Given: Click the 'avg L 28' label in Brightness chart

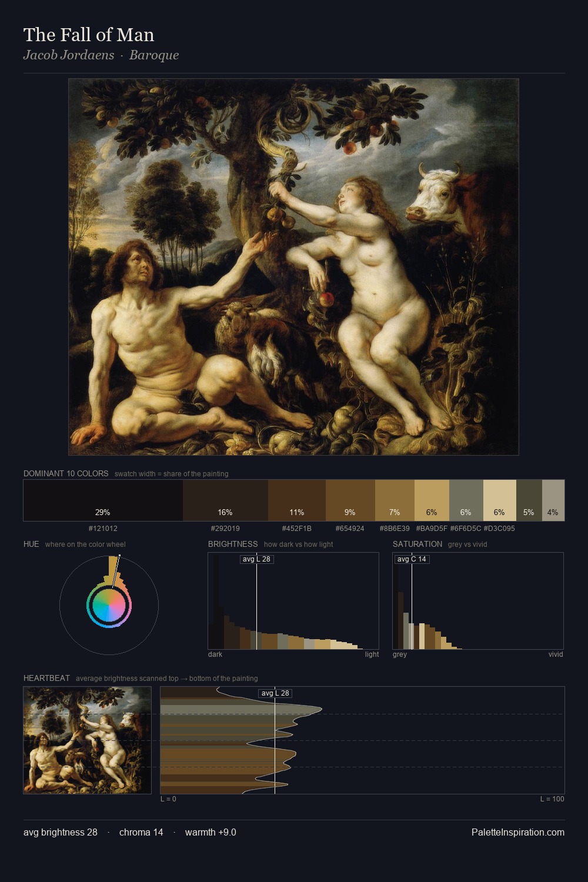Looking at the screenshot, I should coord(257,559).
